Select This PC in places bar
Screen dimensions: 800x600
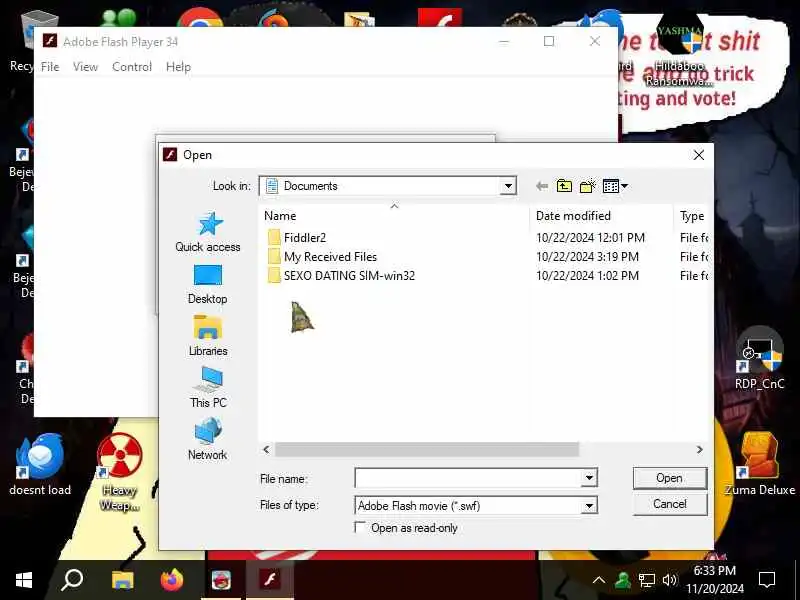tap(208, 388)
